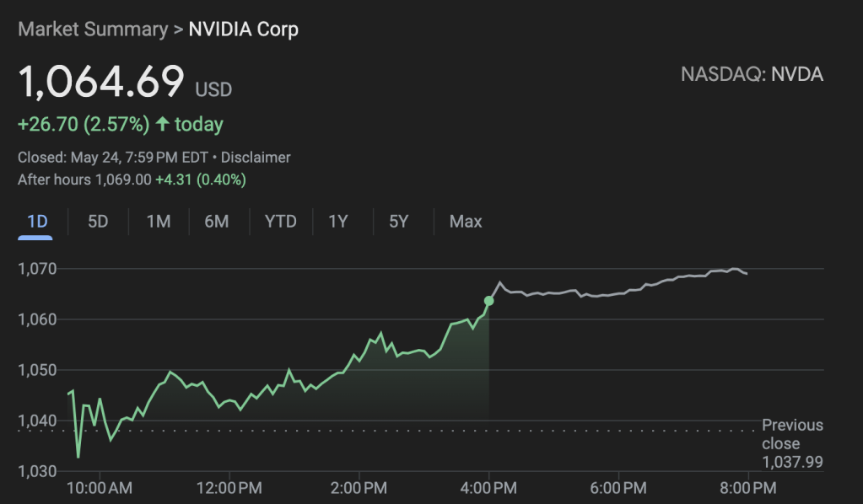Click the NASDAQ: NVDA ticker label

(x=752, y=74)
